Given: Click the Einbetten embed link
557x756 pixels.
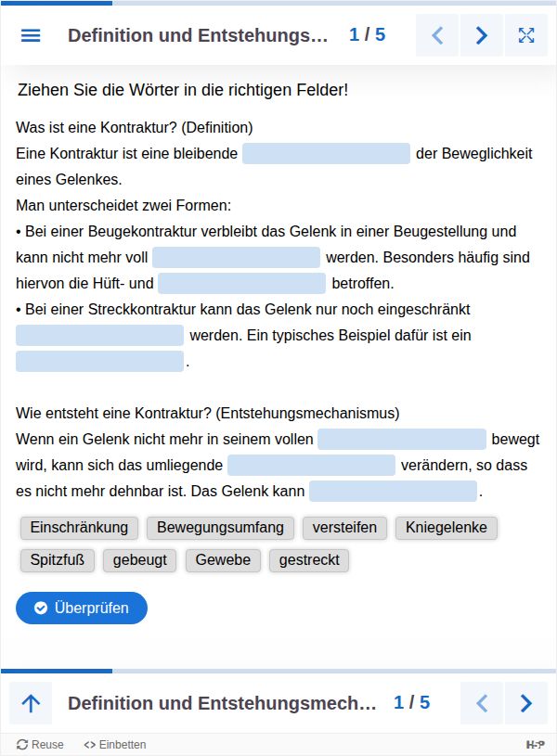Looking at the screenshot, I should pos(115,744).
